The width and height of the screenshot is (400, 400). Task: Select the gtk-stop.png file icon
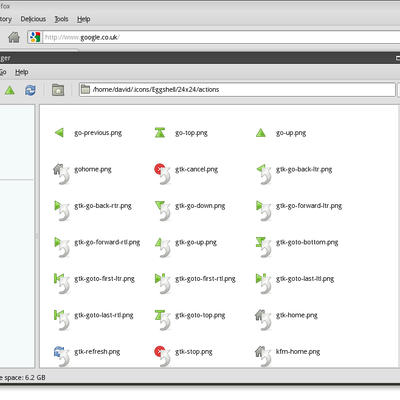tap(162, 356)
